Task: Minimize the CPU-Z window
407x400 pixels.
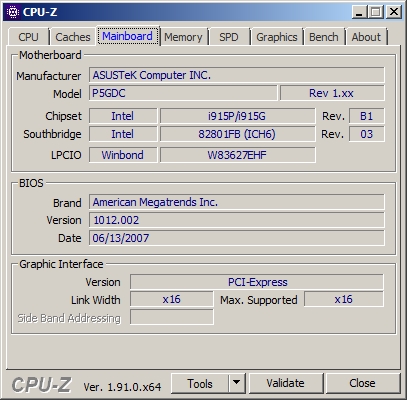Action: (359, 12)
